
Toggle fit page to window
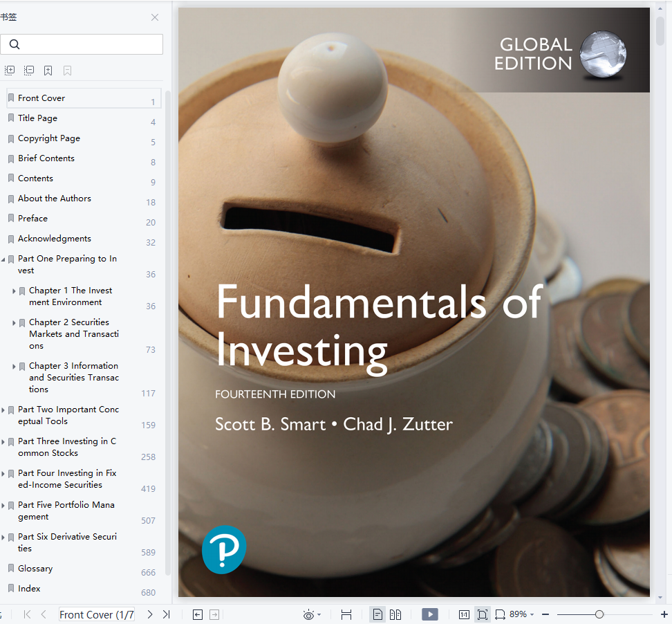coord(482,614)
